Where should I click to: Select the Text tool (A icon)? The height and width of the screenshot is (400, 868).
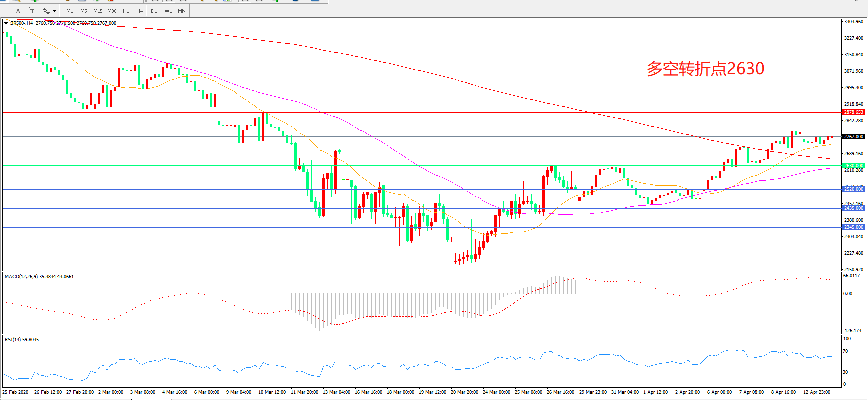(18, 11)
